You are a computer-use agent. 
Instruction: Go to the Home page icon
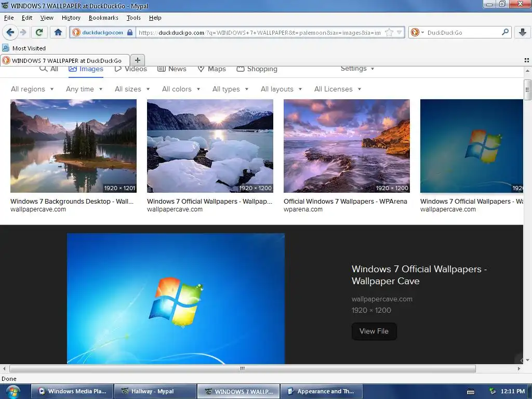point(58,32)
